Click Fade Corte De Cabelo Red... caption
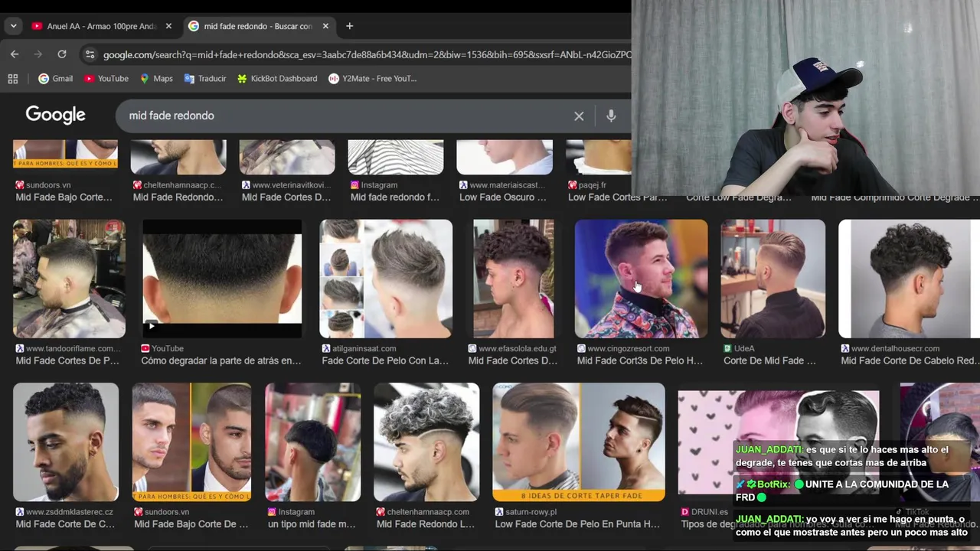The image size is (980, 551). [910, 360]
